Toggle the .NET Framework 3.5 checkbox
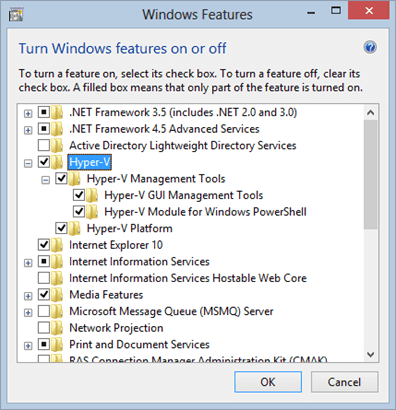Image resolution: width=396 pixels, height=410 pixels. click(44, 112)
